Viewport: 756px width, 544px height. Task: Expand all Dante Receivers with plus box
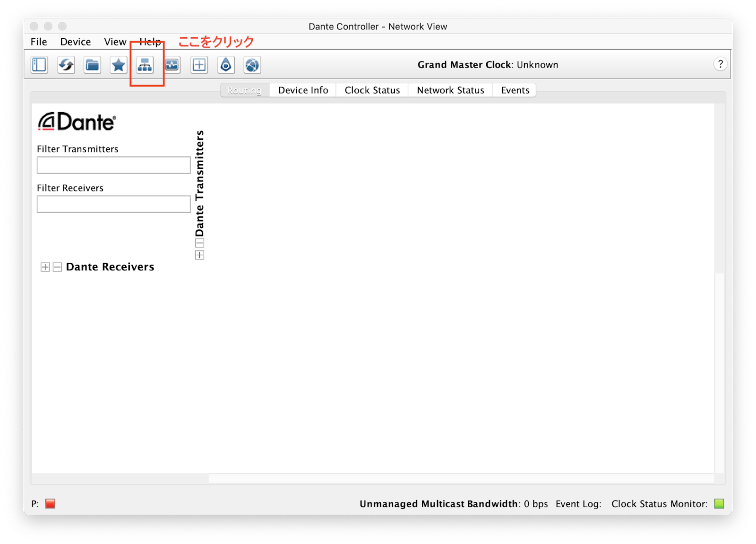[x=45, y=267]
